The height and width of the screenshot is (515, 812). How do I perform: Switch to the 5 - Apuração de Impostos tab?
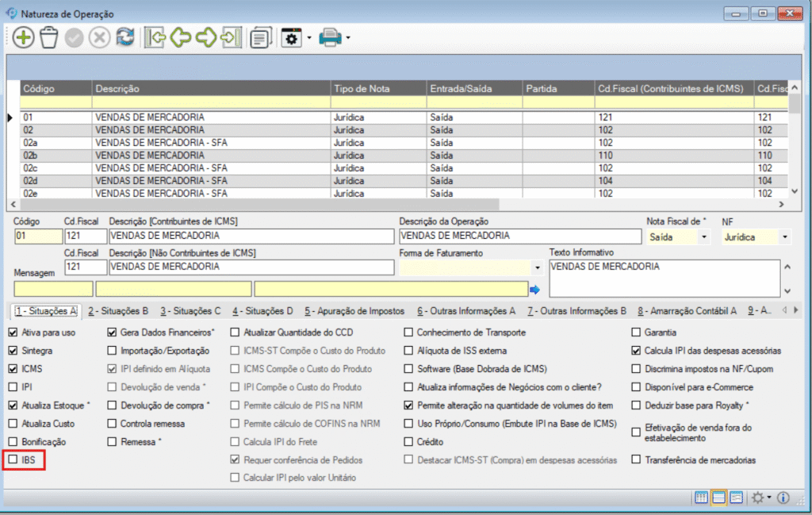(354, 310)
